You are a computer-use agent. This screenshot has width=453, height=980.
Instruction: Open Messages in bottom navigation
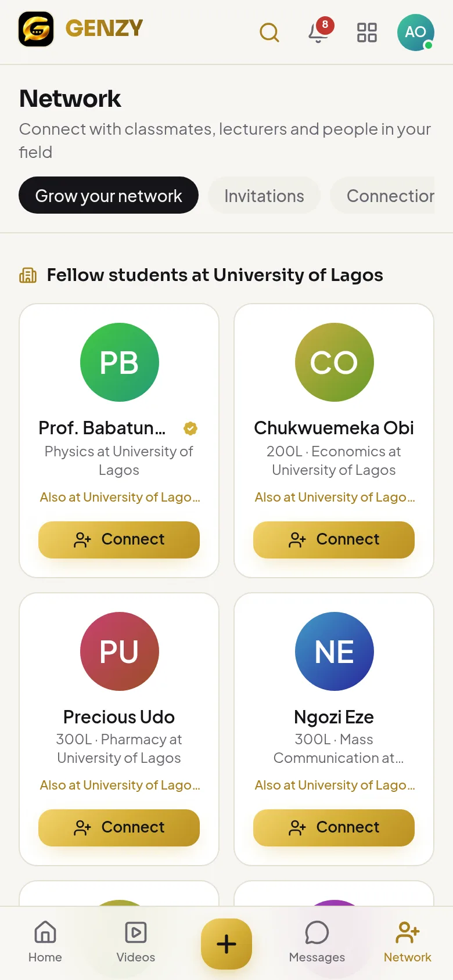coord(317,942)
